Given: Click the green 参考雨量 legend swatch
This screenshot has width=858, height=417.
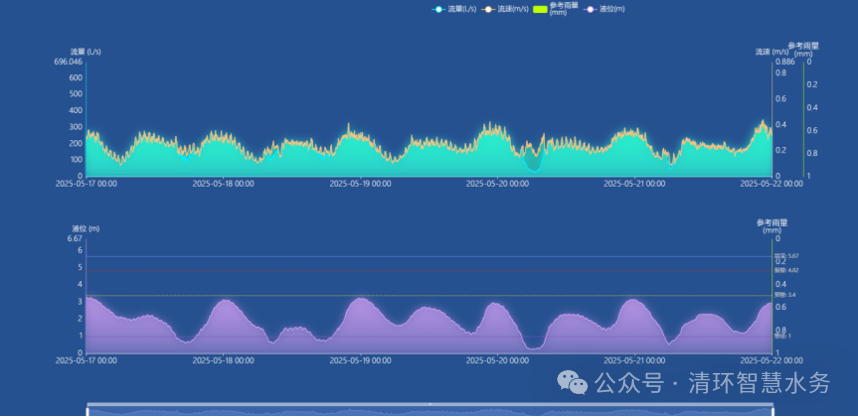Looking at the screenshot, I should 539,9.
